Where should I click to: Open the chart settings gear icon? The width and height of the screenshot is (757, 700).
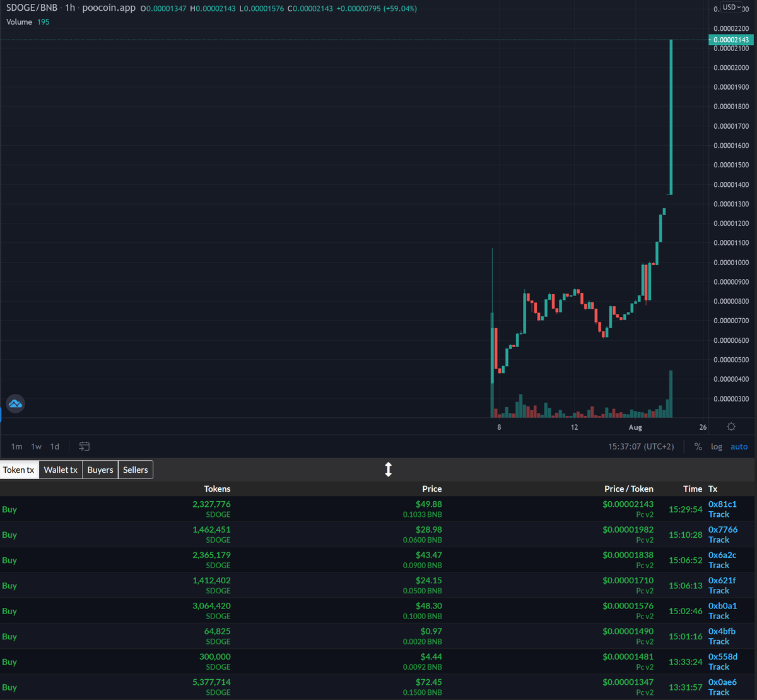click(x=731, y=427)
